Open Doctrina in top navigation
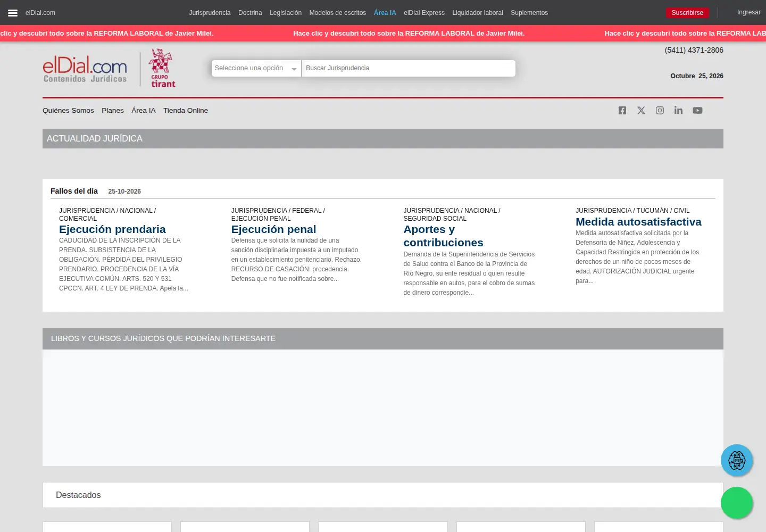766x532 pixels. click(x=250, y=13)
